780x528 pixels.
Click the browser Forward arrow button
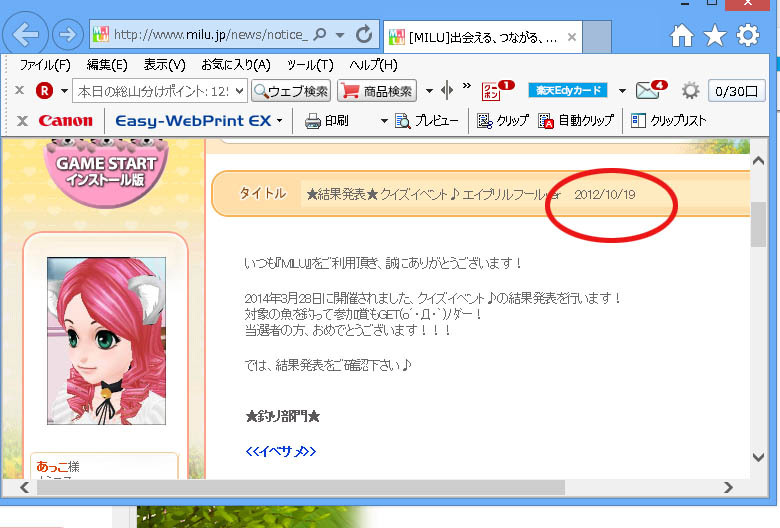click(67, 35)
